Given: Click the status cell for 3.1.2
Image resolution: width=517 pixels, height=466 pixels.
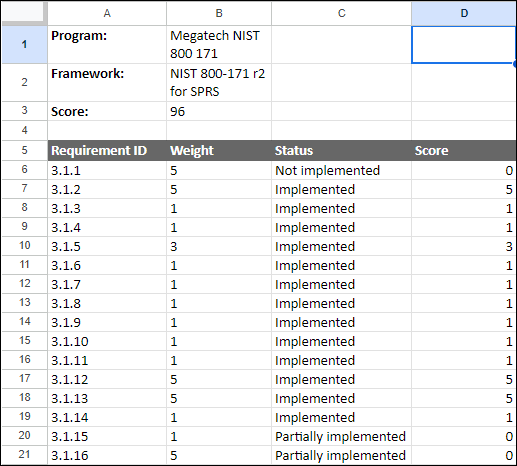Looking at the screenshot, I should tap(341, 189).
